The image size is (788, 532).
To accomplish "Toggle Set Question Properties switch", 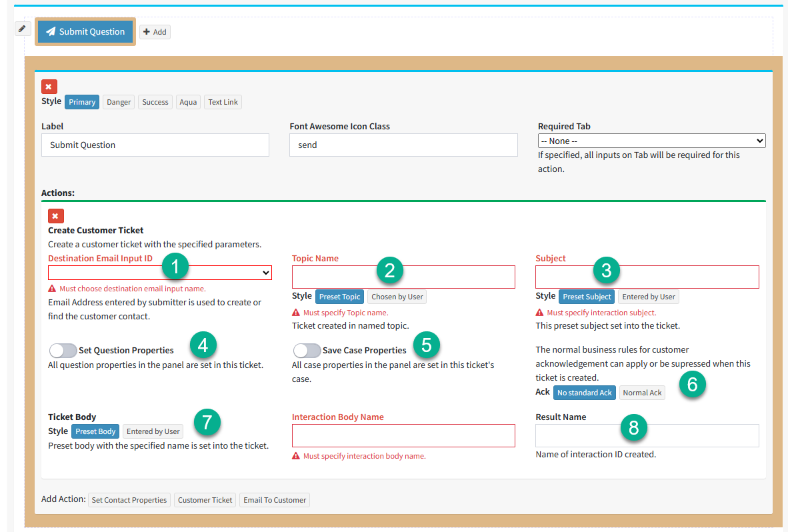I will point(63,350).
